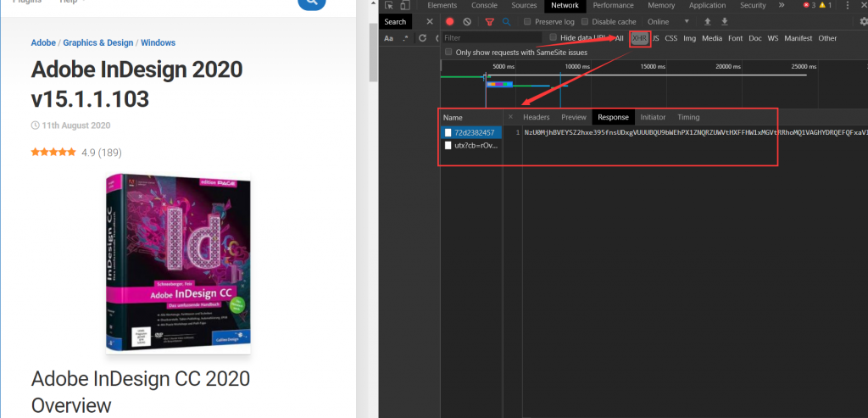
Task: Activate the inspect element picker icon
Action: point(389,6)
